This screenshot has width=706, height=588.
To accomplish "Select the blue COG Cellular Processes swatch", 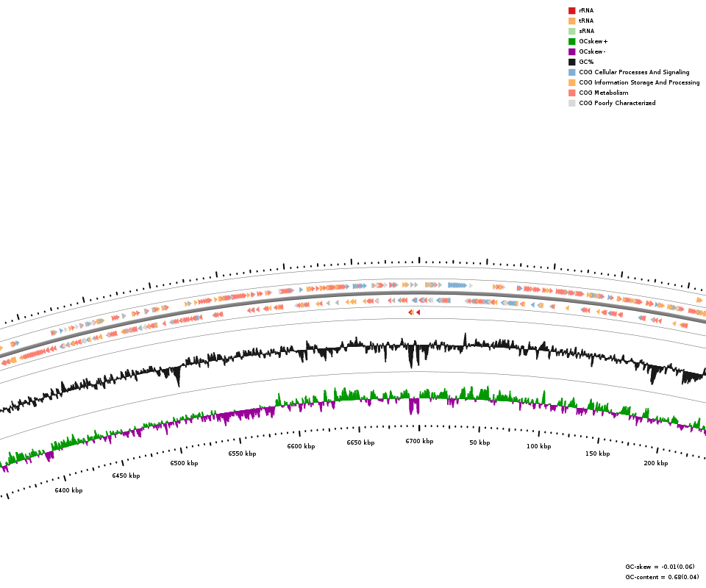I will 571,73.
